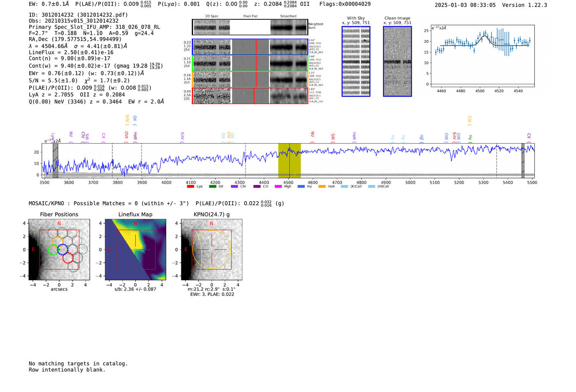Click the yellow highlighted band at 4500

tap(289, 161)
